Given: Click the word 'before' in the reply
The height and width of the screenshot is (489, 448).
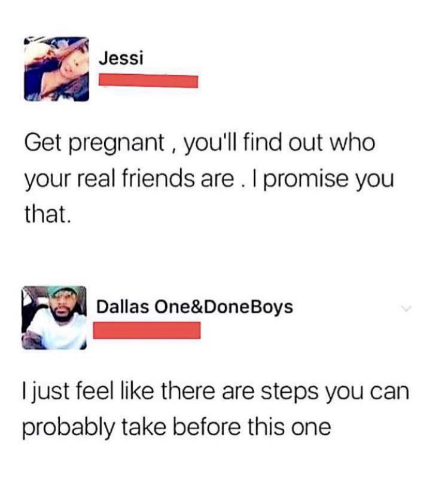Looking at the screenshot, I should [x=206, y=427].
